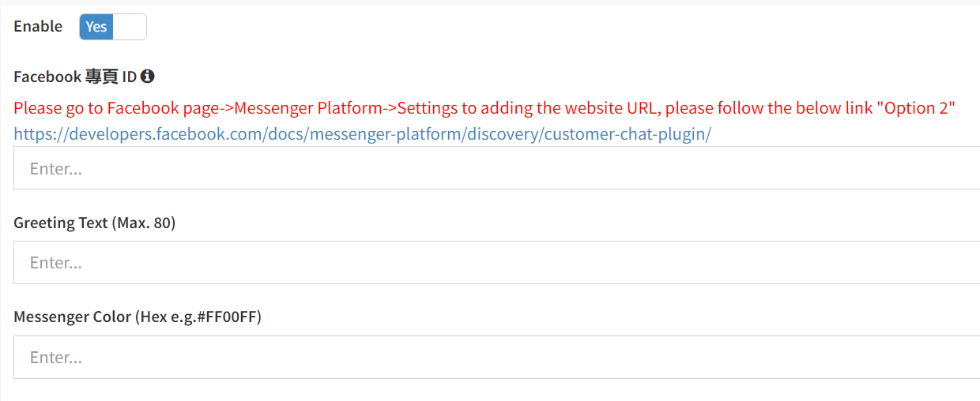The height and width of the screenshot is (401, 980).
Task: Click the white handle of the Enable switch
Action: (130, 27)
